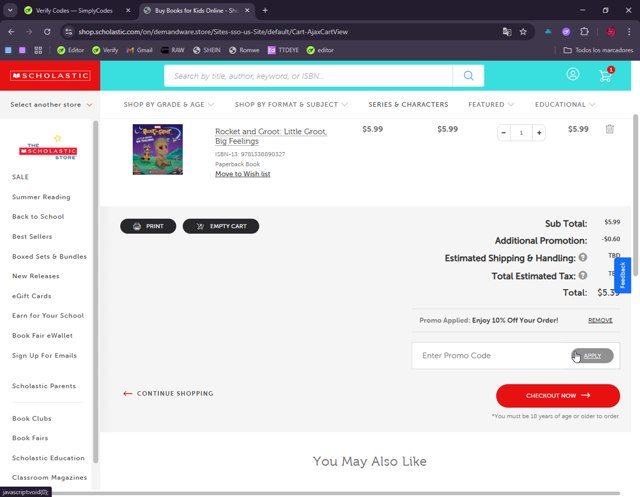Click the Checkout Now button
Screen dimensions: 640x497
point(558,395)
